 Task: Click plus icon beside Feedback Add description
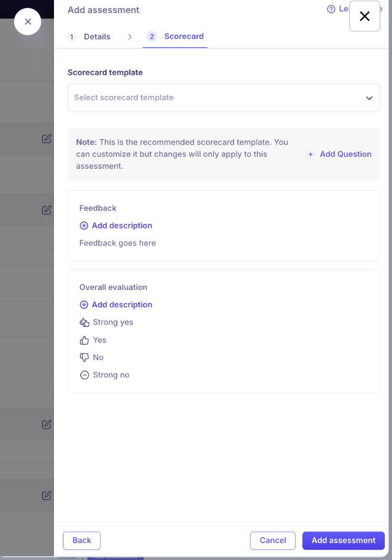click(84, 225)
